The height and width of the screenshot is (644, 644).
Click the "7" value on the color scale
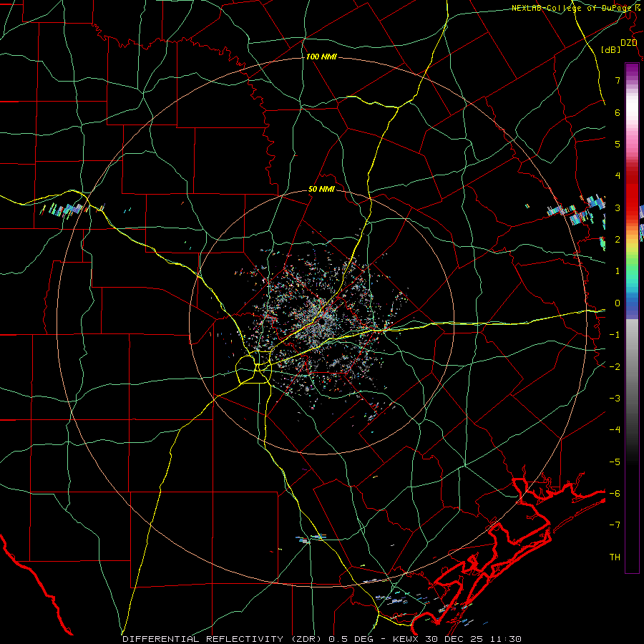[x=618, y=80]
